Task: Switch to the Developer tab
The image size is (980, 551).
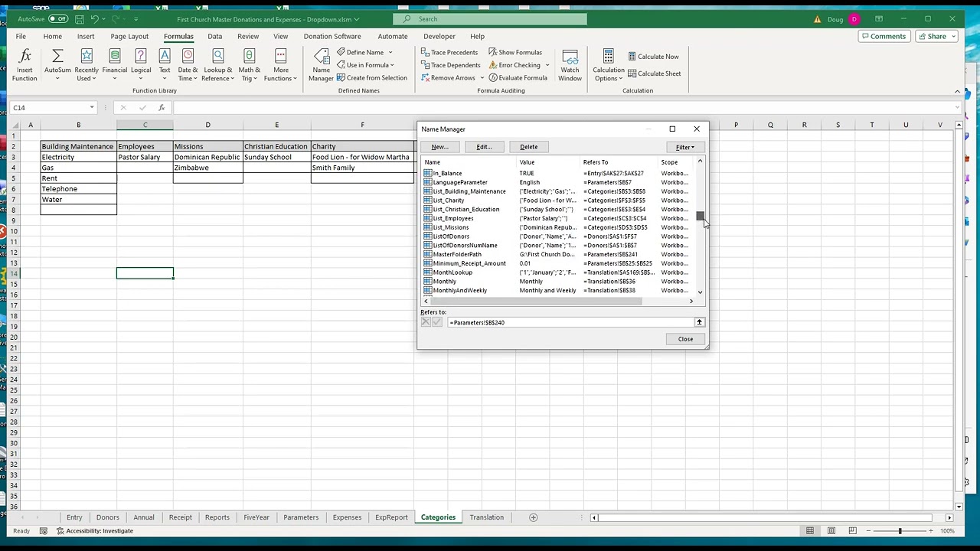Action: click(439, 36)
